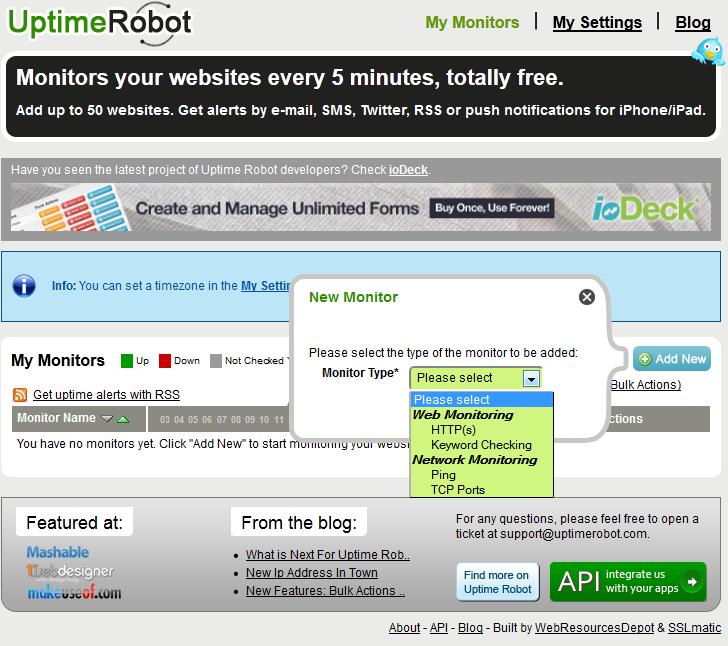Click the Monitor Name column header
Viewport: 728px width, 646px height.
coord(79,418)
